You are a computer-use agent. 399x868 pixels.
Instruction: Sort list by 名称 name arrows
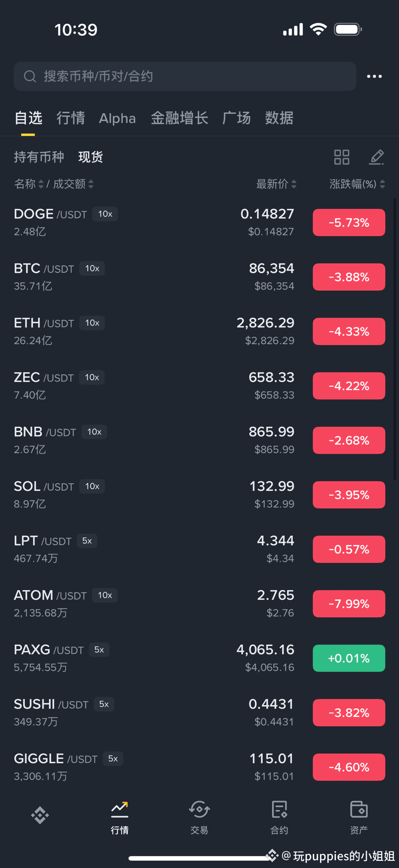[x=41, y=184]
